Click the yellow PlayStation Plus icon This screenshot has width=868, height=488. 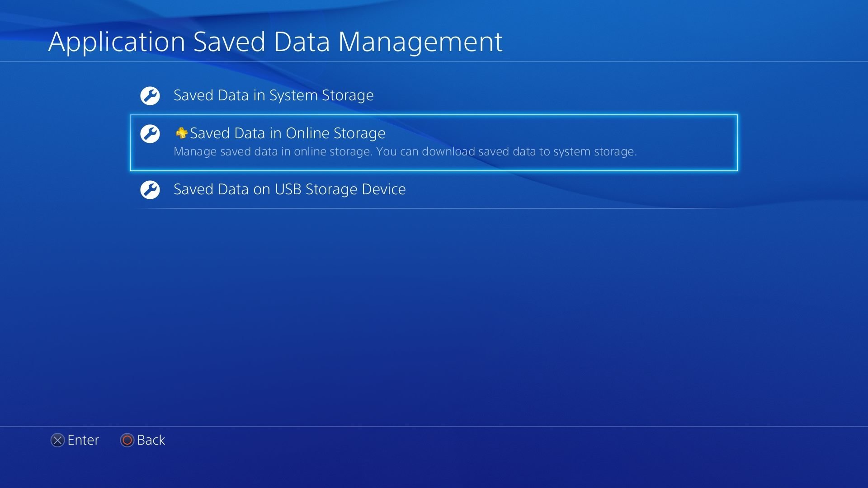pos(181,133)
